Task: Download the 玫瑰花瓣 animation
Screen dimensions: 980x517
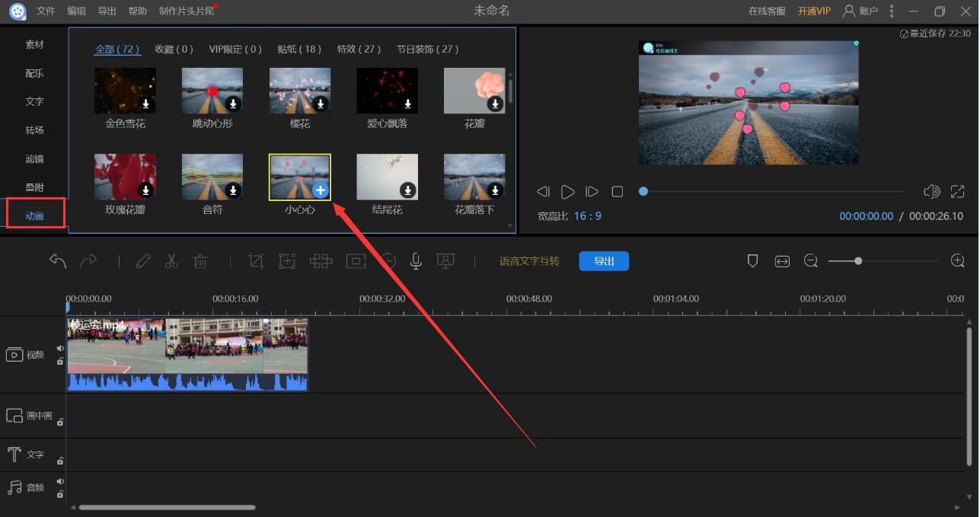Action: click(146, 190)
